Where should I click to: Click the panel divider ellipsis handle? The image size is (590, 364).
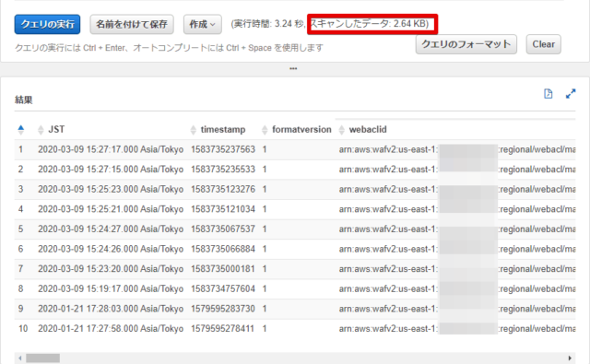click(293, 69)
